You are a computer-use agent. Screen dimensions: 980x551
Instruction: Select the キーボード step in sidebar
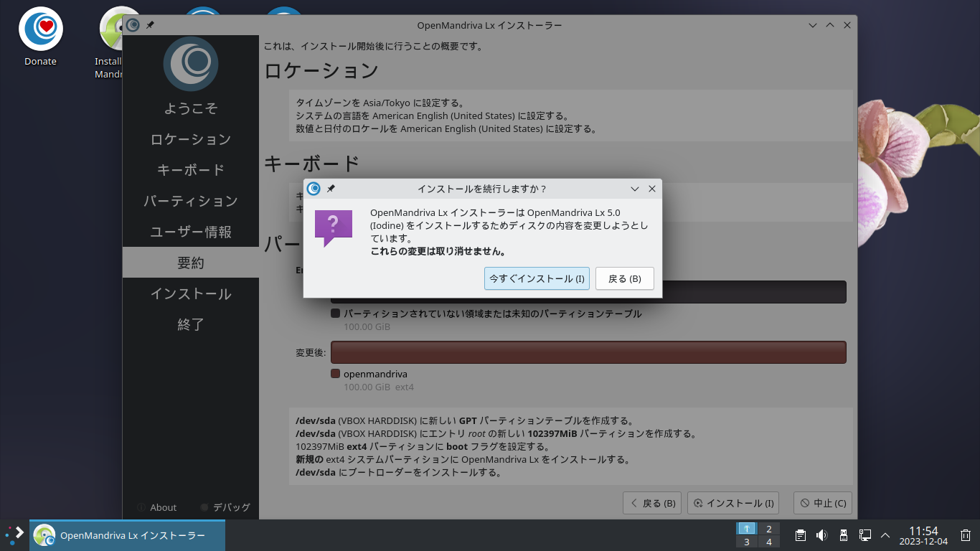(191, 170)
